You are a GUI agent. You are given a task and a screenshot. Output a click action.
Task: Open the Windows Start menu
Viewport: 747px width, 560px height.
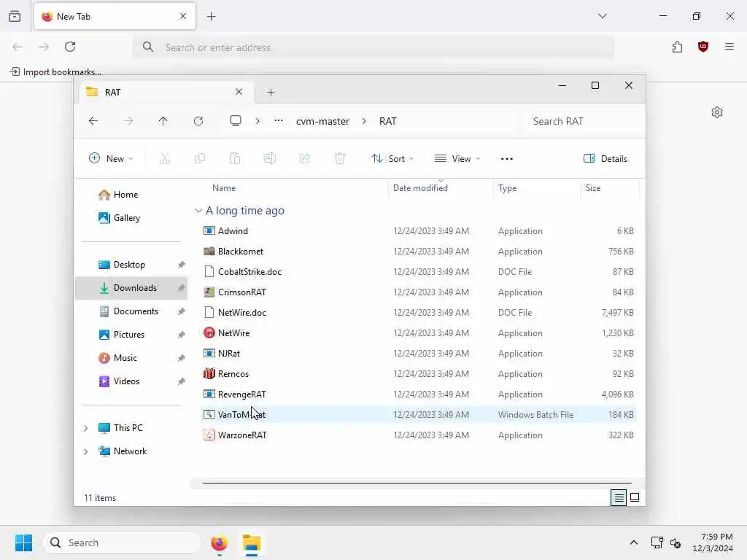point(23,542)
